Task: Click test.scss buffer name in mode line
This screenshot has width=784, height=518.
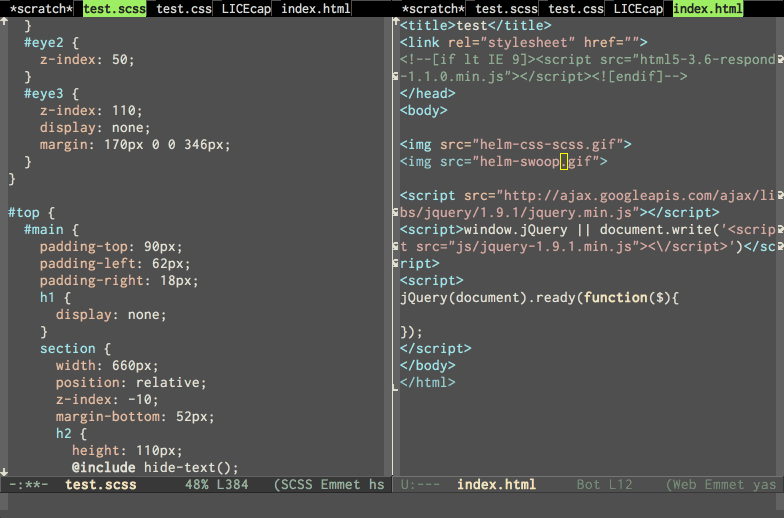Action: coord(101,485)
